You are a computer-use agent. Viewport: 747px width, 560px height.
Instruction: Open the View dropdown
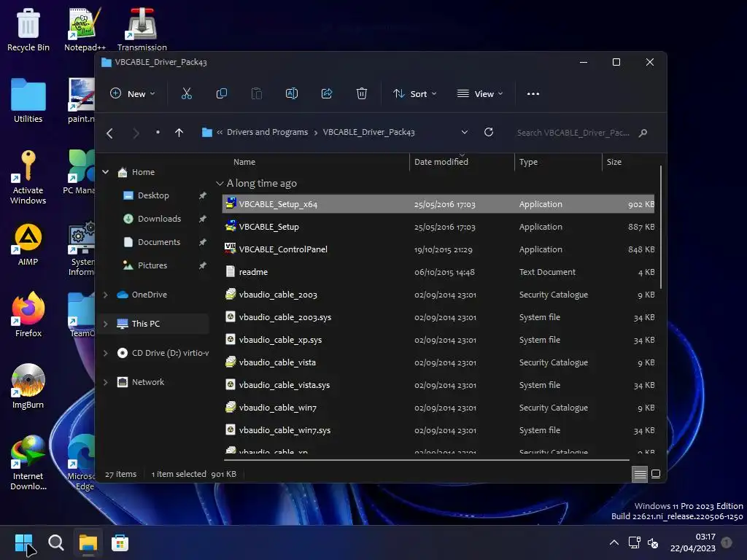click(480, 94)
